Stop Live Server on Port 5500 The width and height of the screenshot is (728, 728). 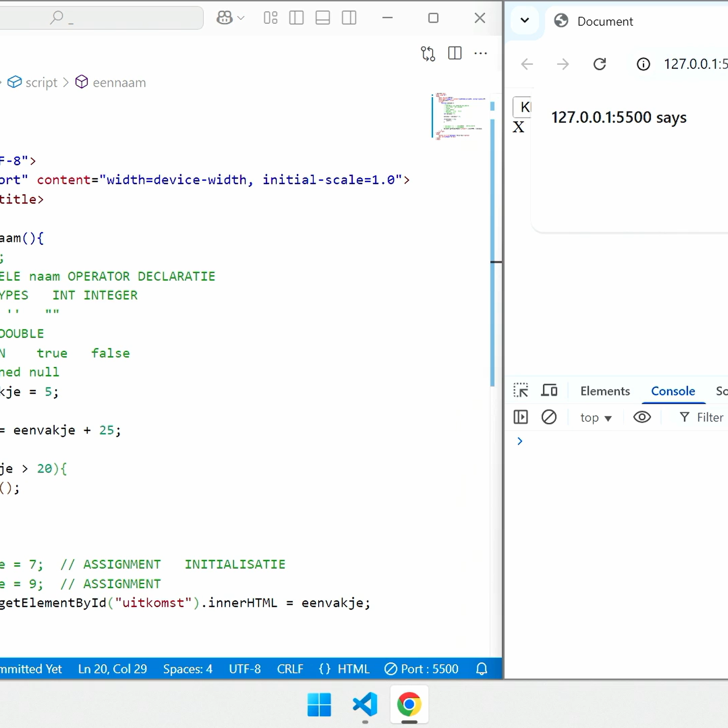[x=421, y=669]
